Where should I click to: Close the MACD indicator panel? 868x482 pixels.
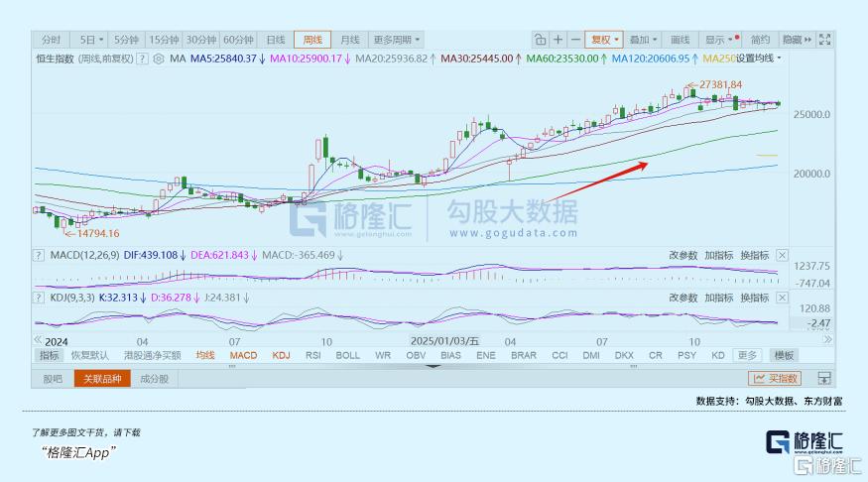click(x=782, y=256)
